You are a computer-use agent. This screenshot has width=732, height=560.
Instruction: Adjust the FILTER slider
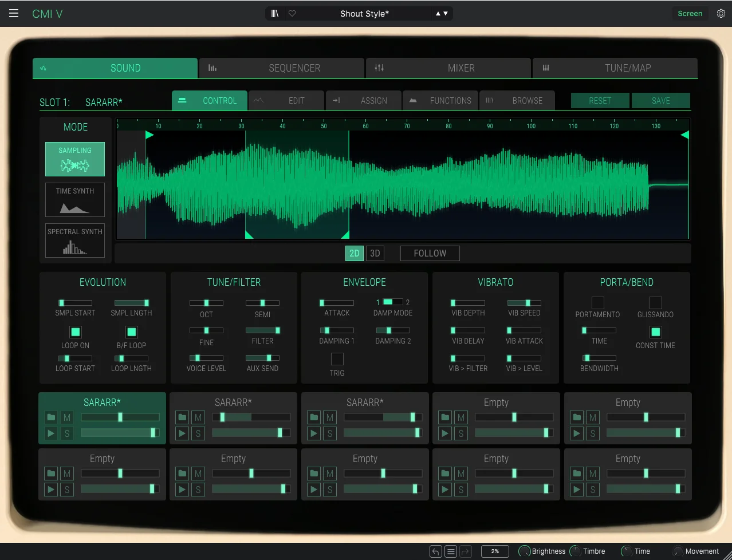262,330
